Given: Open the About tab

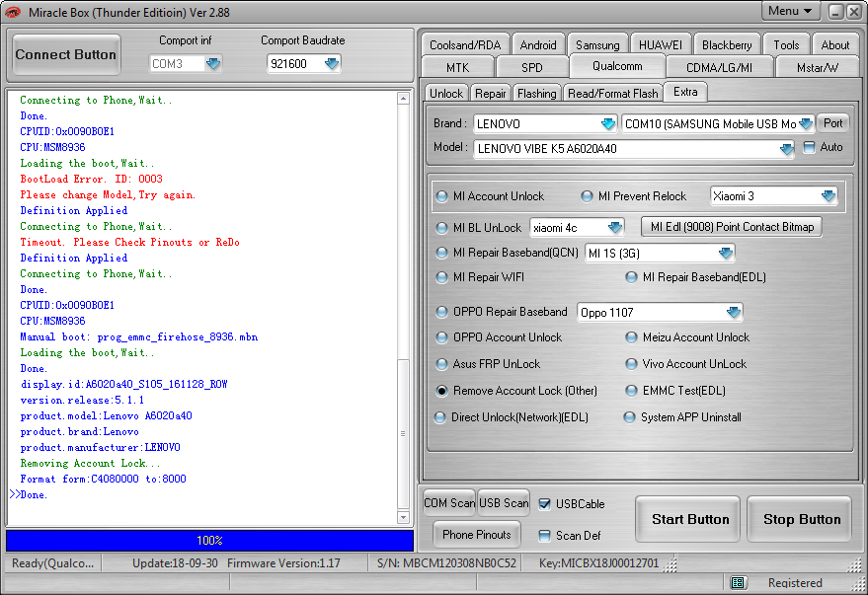Looking at the screenshot, I should [834, 44].
